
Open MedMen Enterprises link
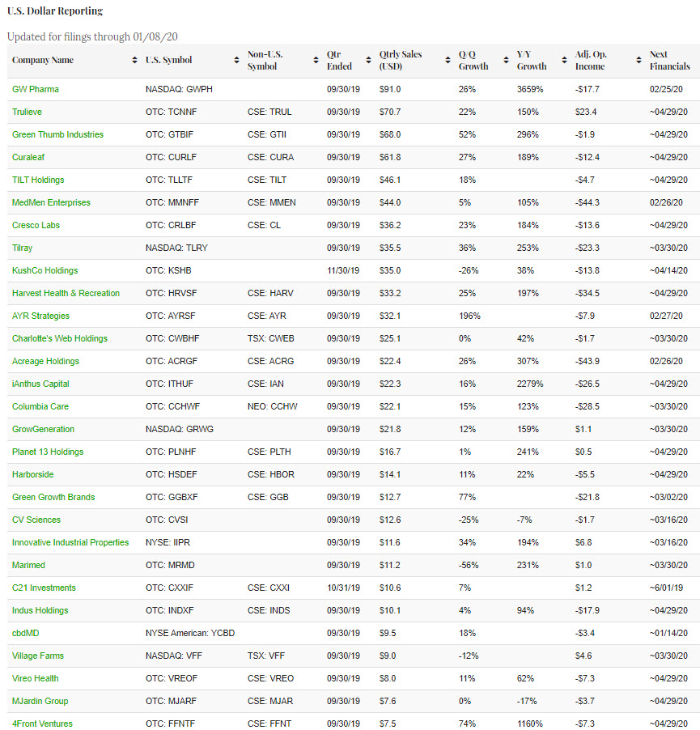pyautogui.click(x=51, y=202)
